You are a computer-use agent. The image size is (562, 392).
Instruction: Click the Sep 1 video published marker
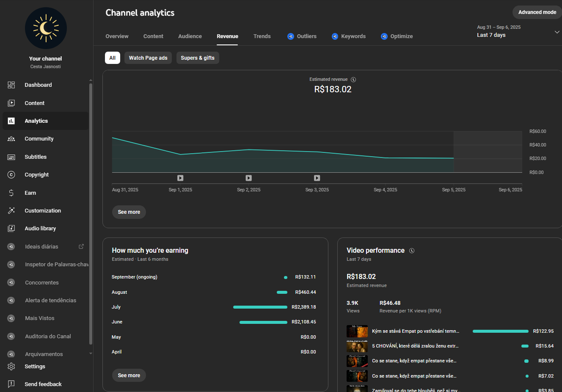click(180, 178)
